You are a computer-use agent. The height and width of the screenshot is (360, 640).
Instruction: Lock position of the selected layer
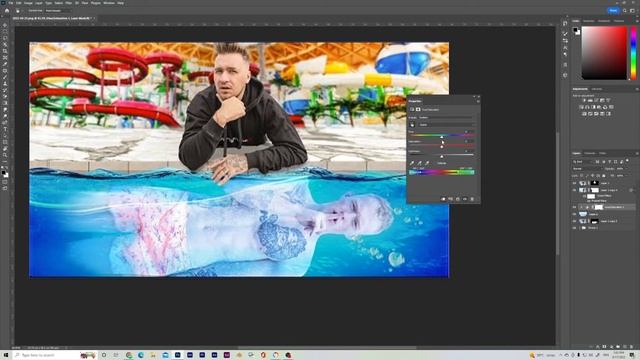pos(593,176)
